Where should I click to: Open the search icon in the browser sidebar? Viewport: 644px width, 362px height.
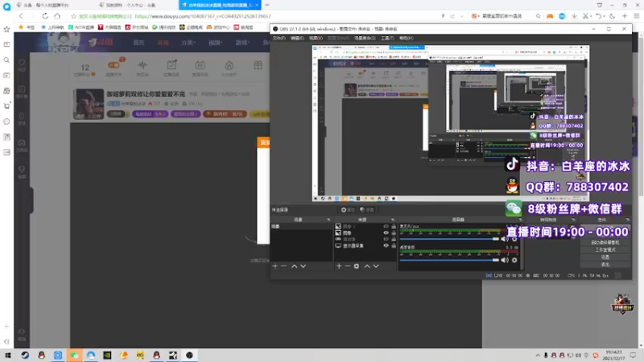(6, 60)
